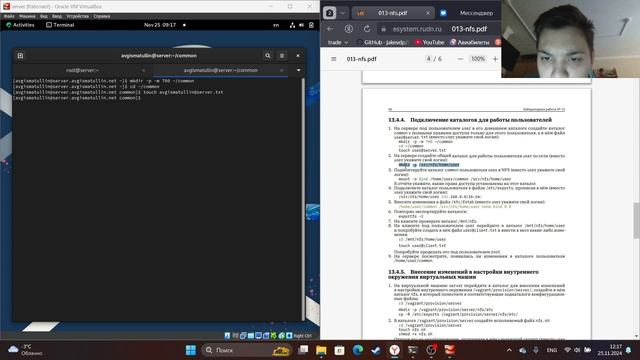Screen dimensions: 640x360
Task: Open the terminal search tool
Action: tap(268, 56)
